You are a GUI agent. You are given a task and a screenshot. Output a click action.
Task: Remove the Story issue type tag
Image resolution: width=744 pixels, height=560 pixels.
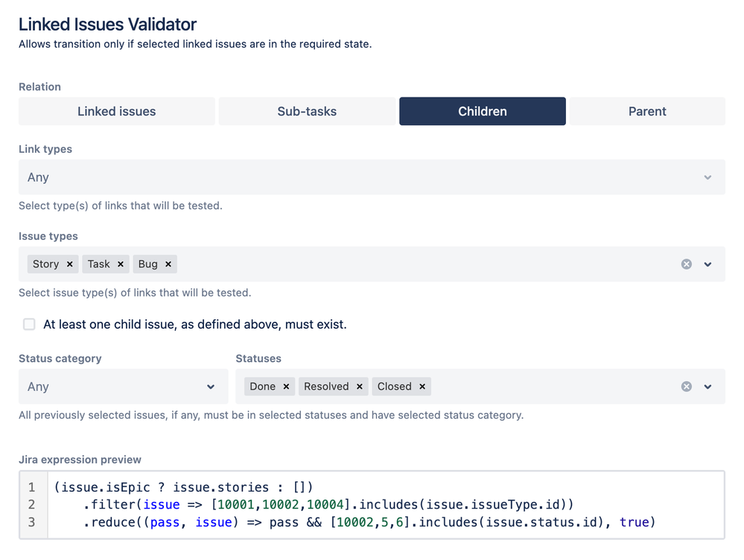(70, 264)
